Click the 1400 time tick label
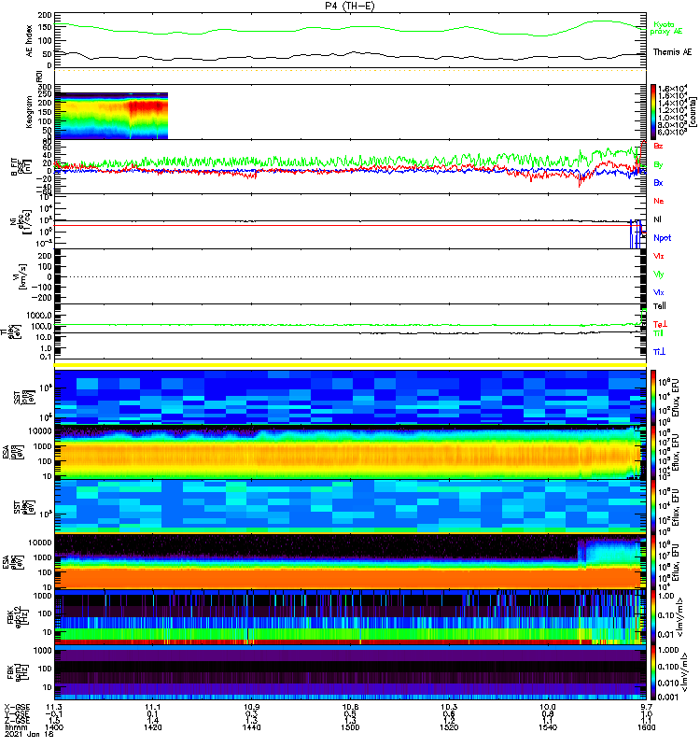 (54, 727)
